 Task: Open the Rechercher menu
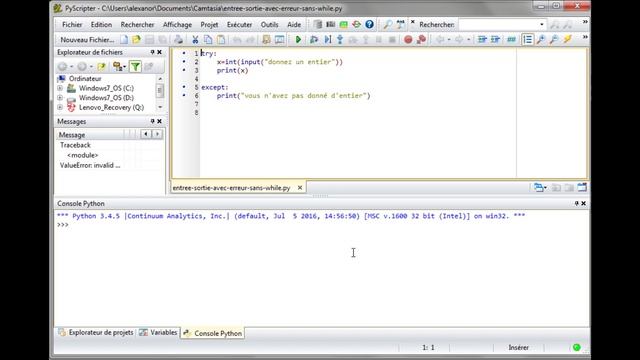click(x=137, y=24)
